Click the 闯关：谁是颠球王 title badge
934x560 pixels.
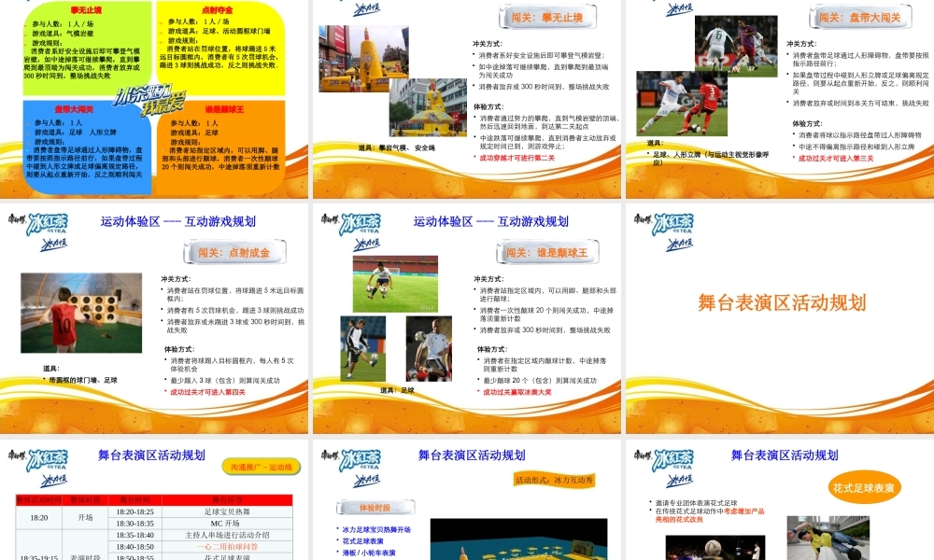click(x=546, y=252)
